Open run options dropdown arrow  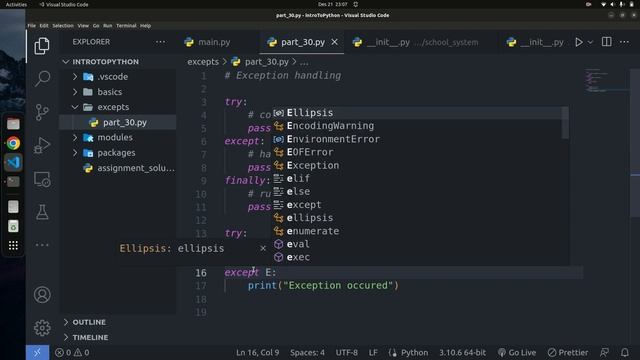click(x=590, y=42)
